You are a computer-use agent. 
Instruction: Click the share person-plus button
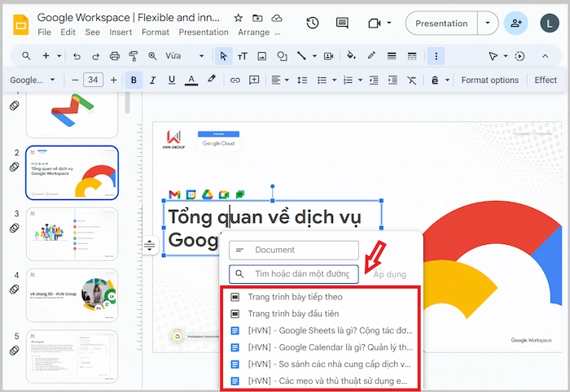click(515, 24)
